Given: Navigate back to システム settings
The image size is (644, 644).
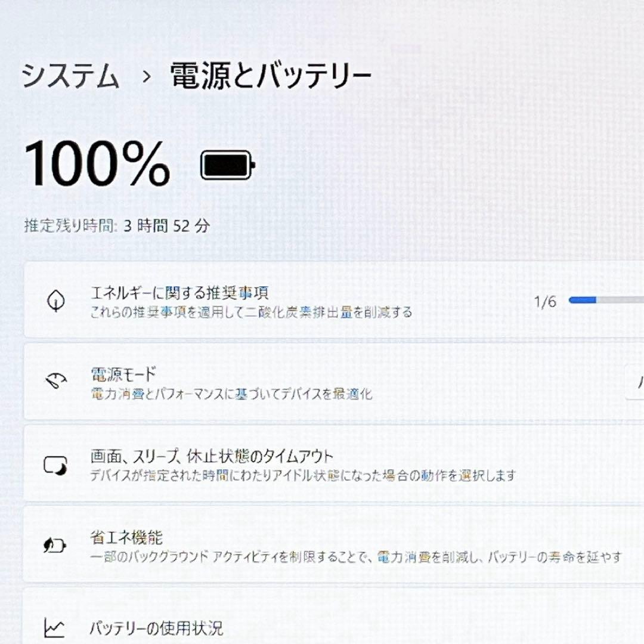Looking at the screenshot, I should [72, 75].
